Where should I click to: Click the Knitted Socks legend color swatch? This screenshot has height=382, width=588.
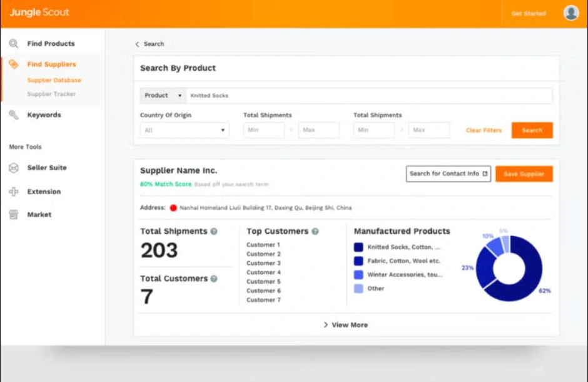point(358,247)
